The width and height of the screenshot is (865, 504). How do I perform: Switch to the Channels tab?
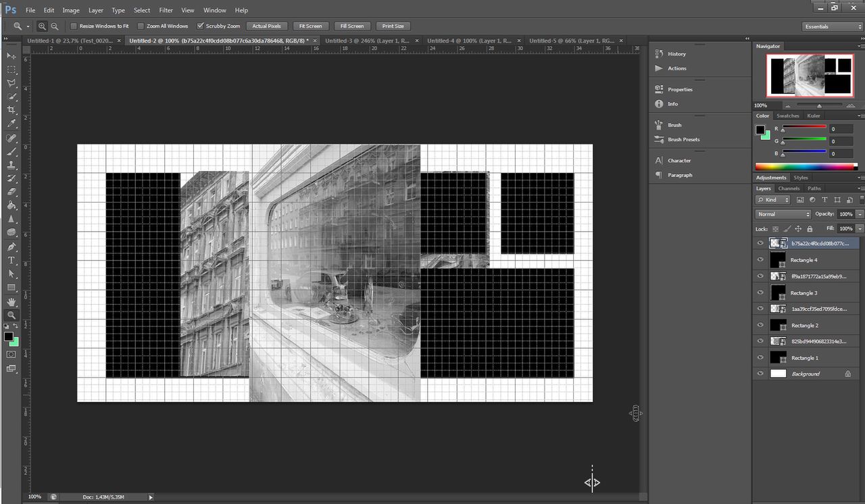point(789,188)
